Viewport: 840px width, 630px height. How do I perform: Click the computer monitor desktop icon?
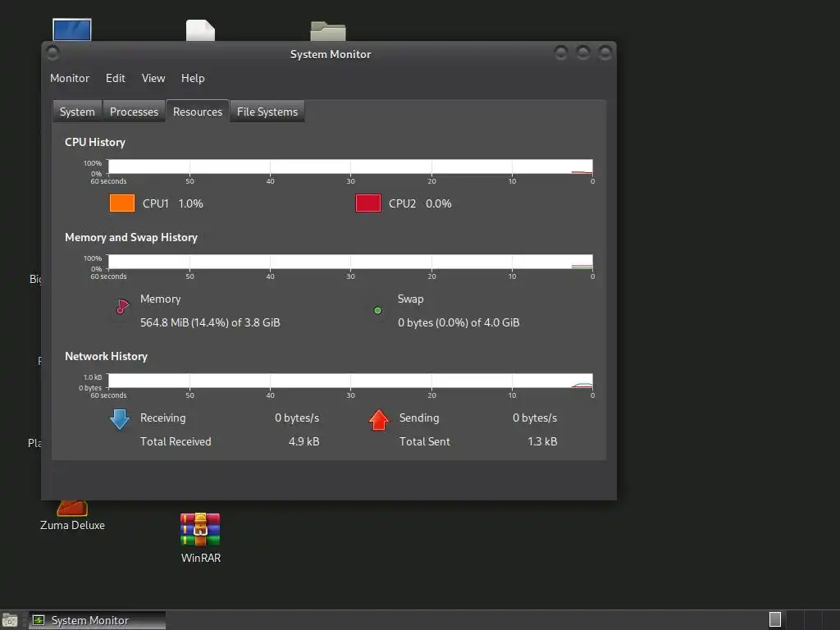click(72, 30)
